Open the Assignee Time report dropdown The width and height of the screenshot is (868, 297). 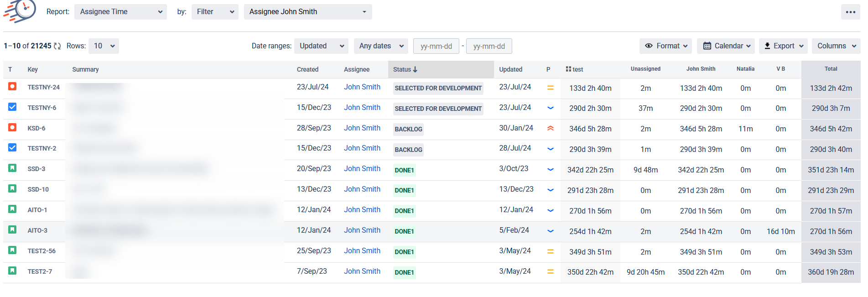(x=120, y=12)
